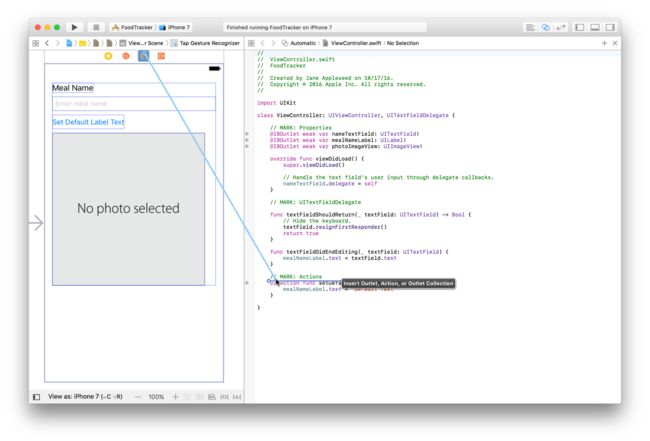Click the 100% zoom level

pos(156,397)
